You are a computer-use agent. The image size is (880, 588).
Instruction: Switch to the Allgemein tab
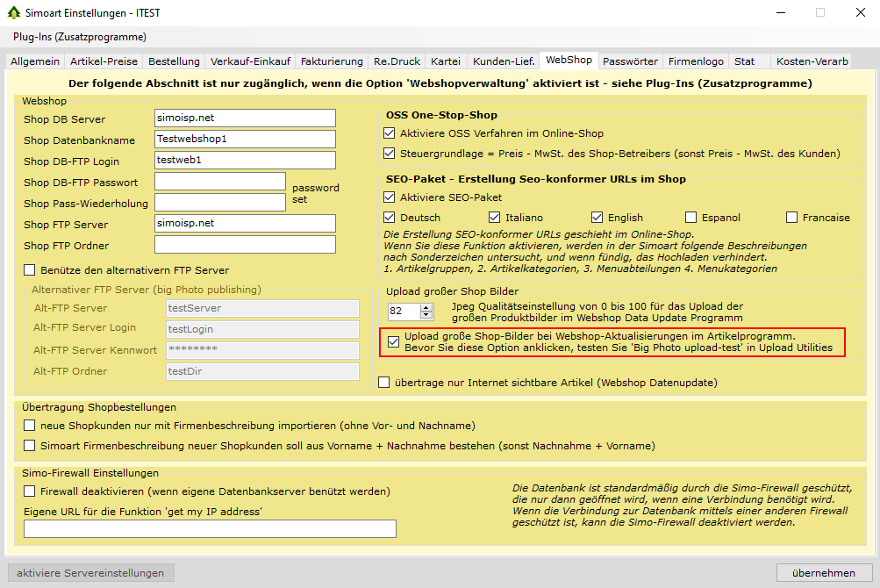click(35, 61)
